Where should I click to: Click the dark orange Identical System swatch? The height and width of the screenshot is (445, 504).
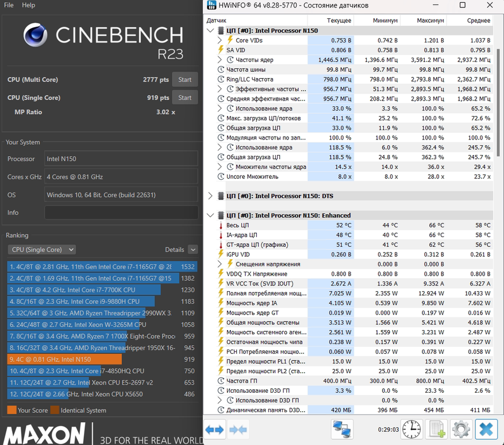tap(55, 410)
